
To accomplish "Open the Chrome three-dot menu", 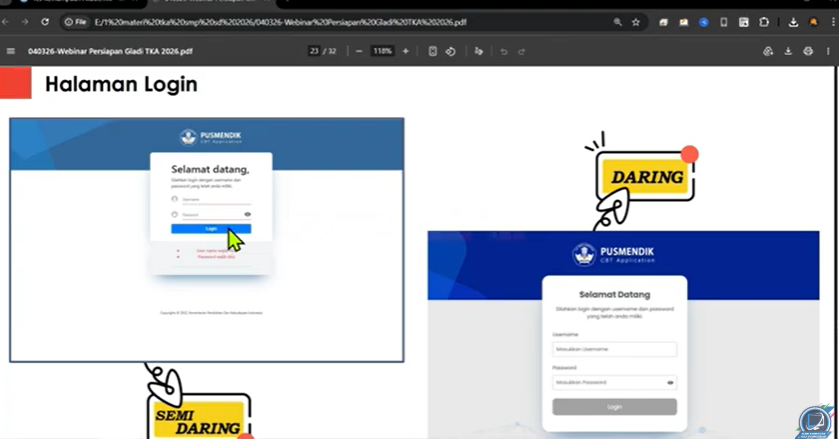I will 831,22.
